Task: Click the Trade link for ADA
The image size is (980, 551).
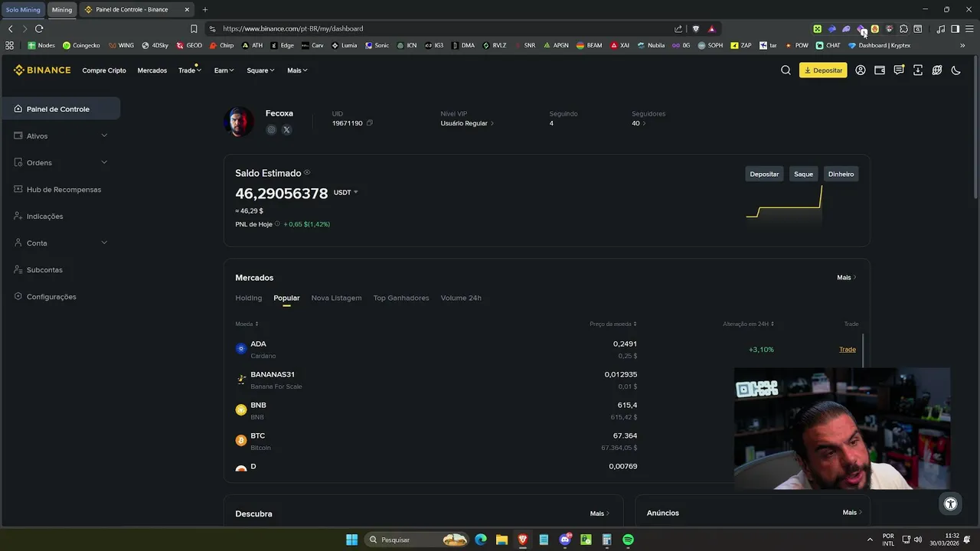Action: click(848, 349)
